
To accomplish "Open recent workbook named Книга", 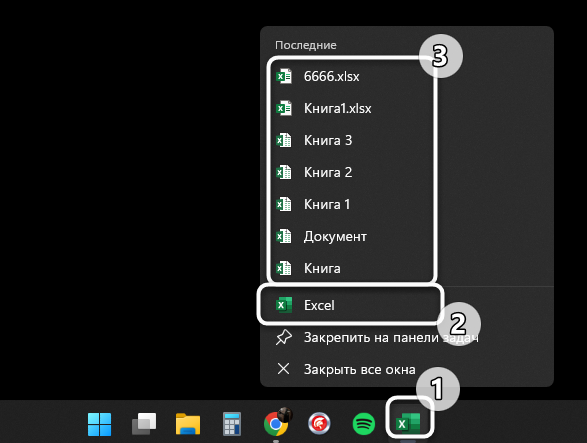I will (x=352, y=268).
